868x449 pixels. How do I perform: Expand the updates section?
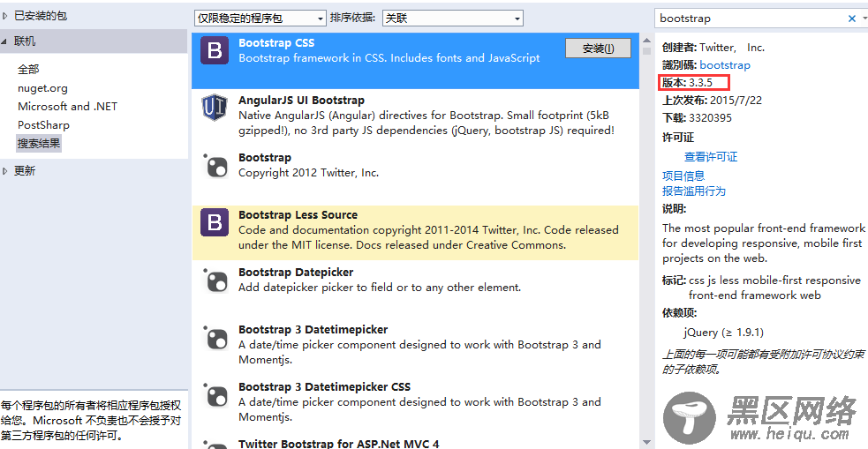[x=5, y=171]
